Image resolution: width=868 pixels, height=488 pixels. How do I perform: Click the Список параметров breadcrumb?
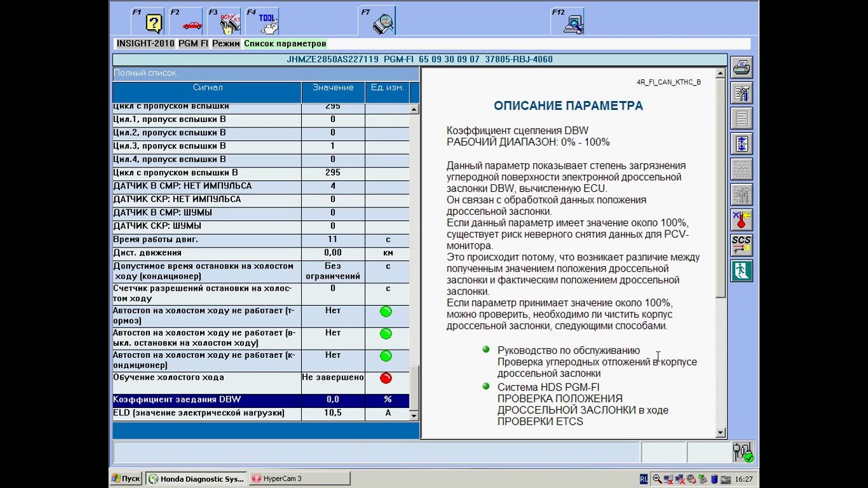(x=285, y=43)
